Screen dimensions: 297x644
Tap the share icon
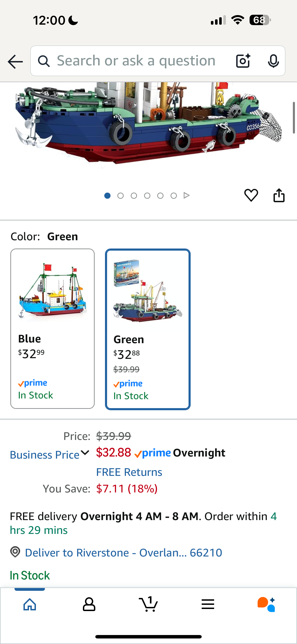tap(279, 195)
